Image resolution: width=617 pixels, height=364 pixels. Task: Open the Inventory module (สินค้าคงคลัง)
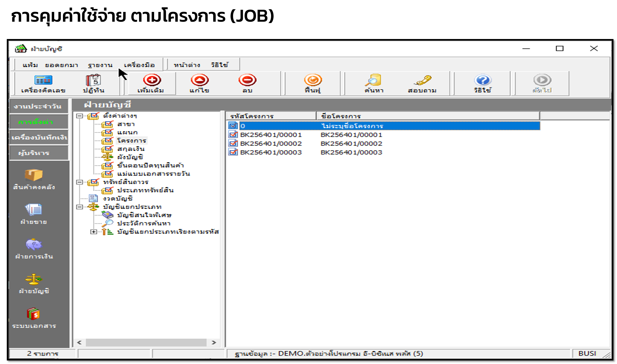coord(34,179)
